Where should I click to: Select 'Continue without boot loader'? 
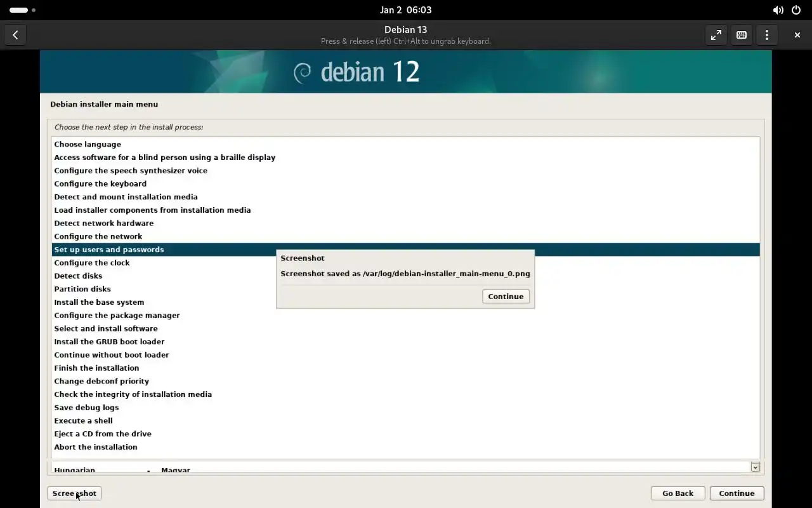pyautogui.click(x=405, y=355)
